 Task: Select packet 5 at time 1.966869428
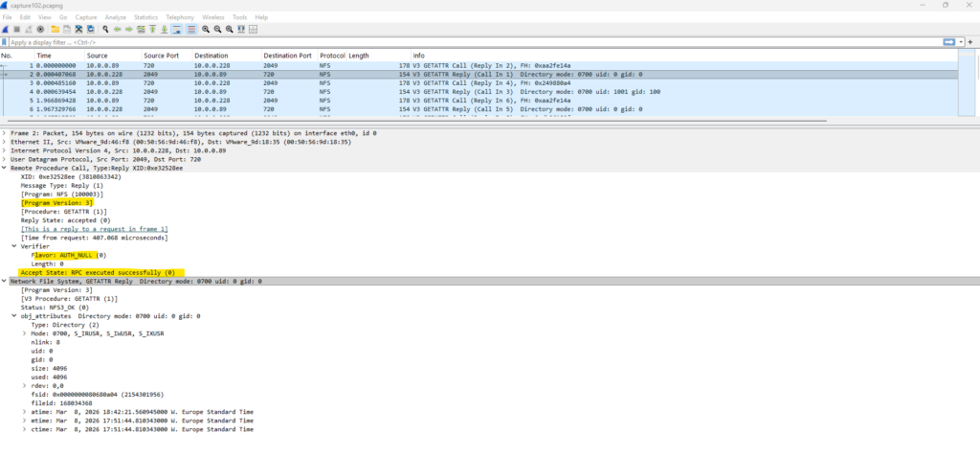[x=479, y=101]
